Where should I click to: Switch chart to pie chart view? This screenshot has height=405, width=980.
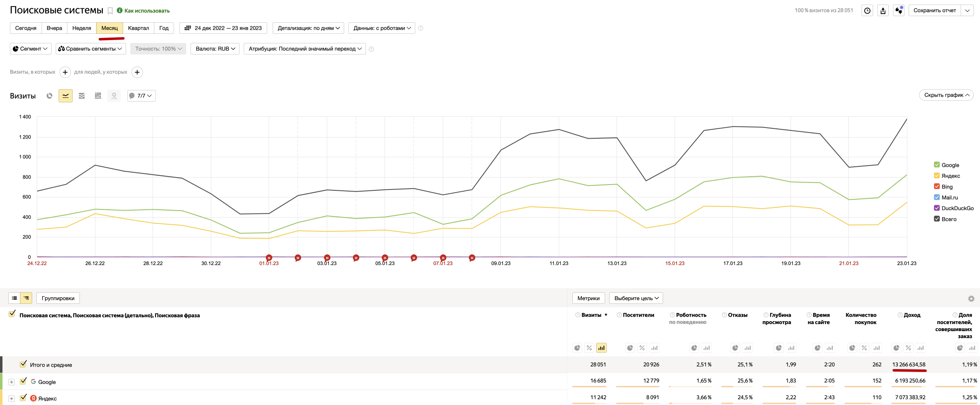(x=50, y=96)
